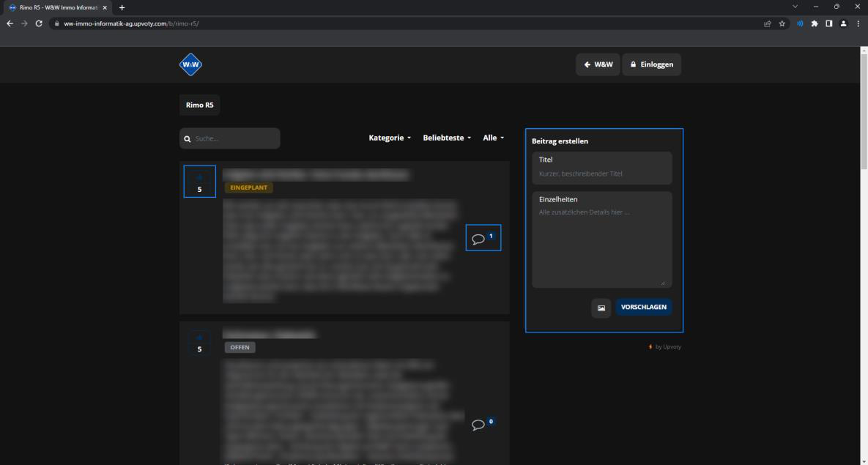Click the browser forward arrow
The width and height of the screenshot is (868, 465).
[x=24, y=24]
